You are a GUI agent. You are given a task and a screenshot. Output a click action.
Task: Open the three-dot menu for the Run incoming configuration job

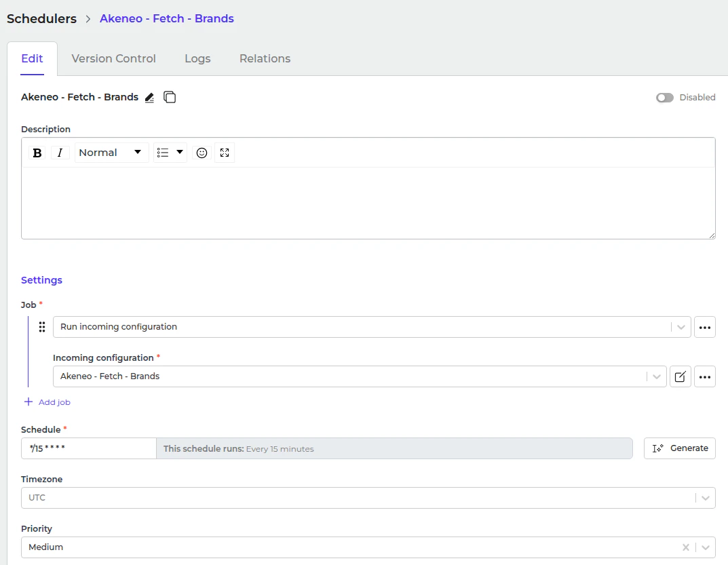(x=704, y=327)
